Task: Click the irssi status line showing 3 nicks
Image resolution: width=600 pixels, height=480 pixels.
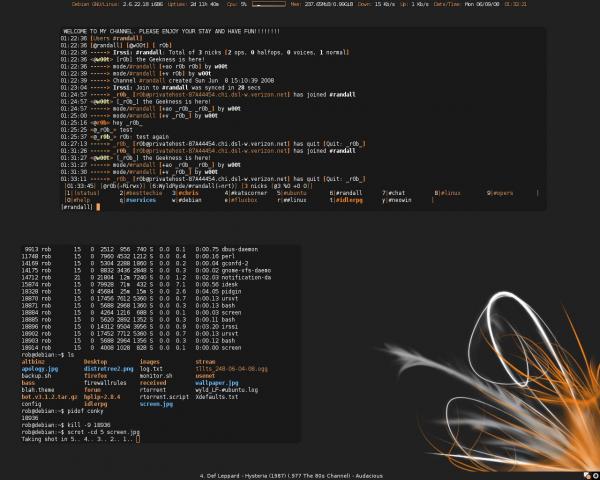Action: pyautogui.click(x=188, y=186)
